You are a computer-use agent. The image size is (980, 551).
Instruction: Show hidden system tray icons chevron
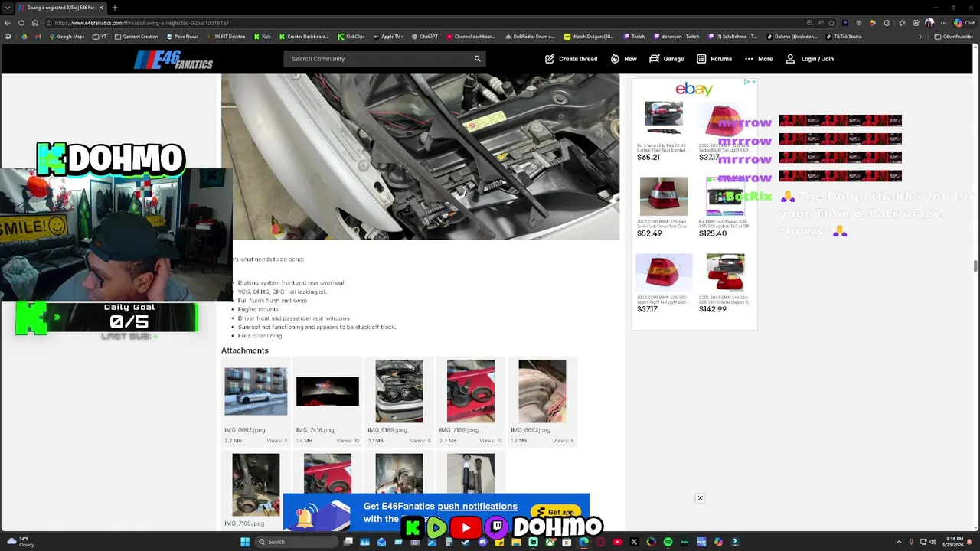tap(899, 542)
